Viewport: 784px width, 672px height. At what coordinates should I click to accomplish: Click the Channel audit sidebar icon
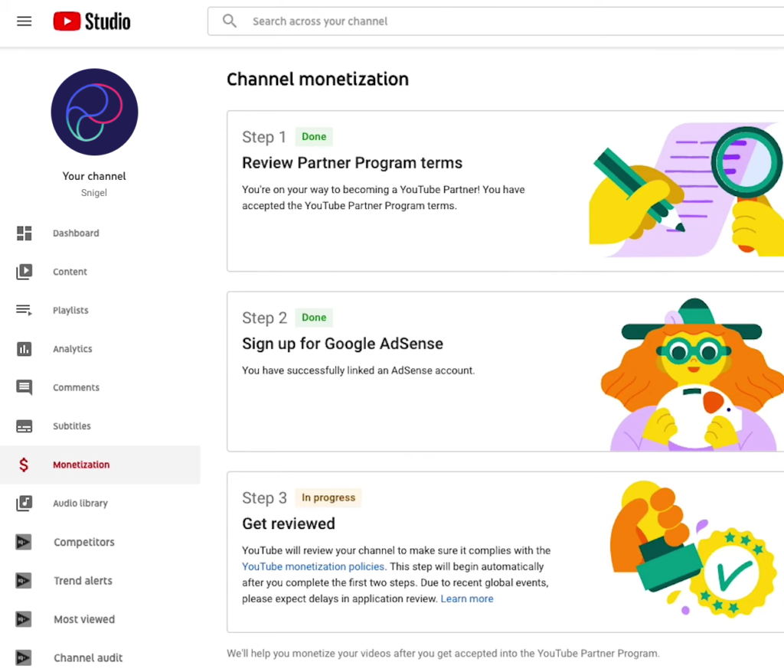pyautogui.click(x=24, y=657)
